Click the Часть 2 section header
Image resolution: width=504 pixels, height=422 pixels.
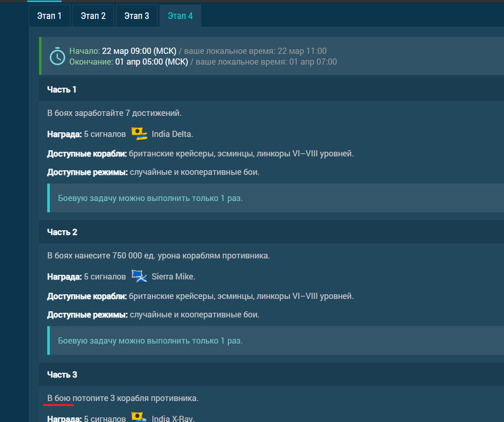[x=62, y=232]
